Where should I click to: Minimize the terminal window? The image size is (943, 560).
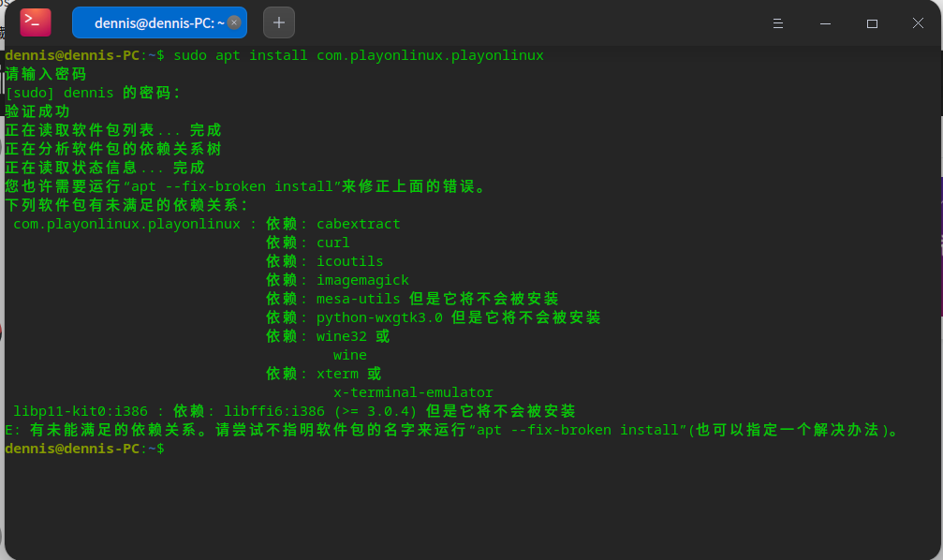click(x=825, y=23)
